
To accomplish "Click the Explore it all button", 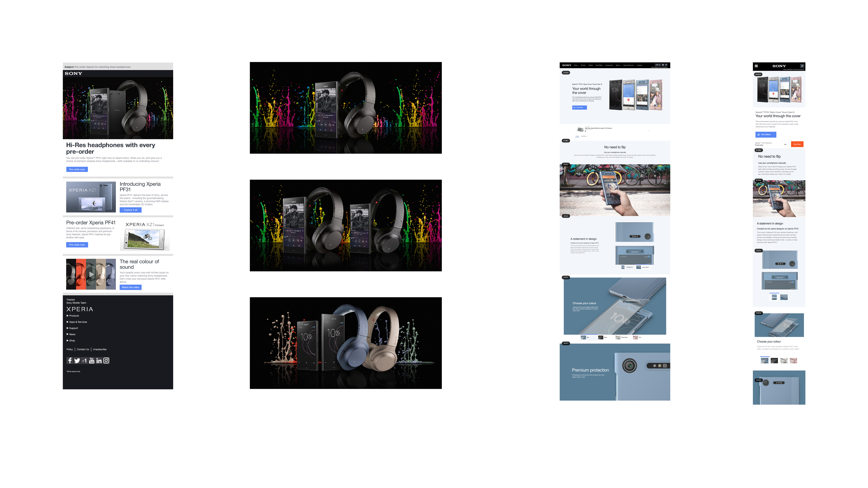I will 130,210.
